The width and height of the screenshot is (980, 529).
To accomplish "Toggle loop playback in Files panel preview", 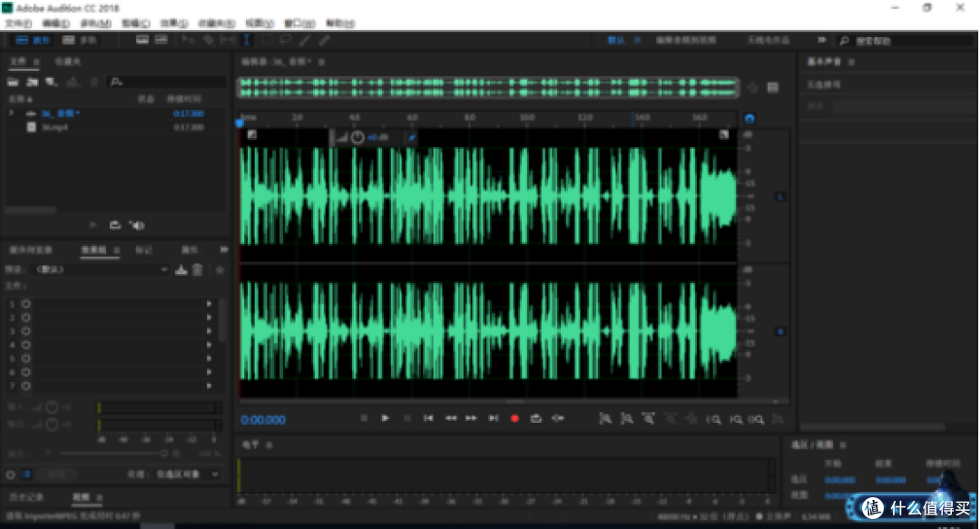I will coord(115,225).
